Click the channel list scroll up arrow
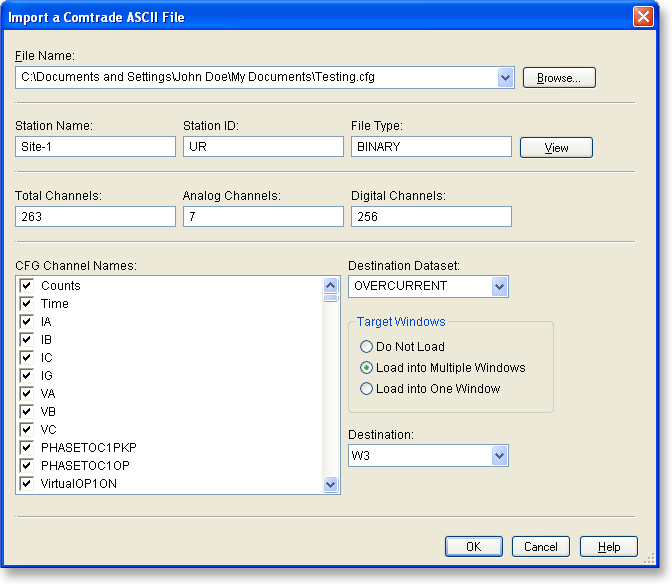This screenshot has width=672, height=584. (x=330, y=285)
